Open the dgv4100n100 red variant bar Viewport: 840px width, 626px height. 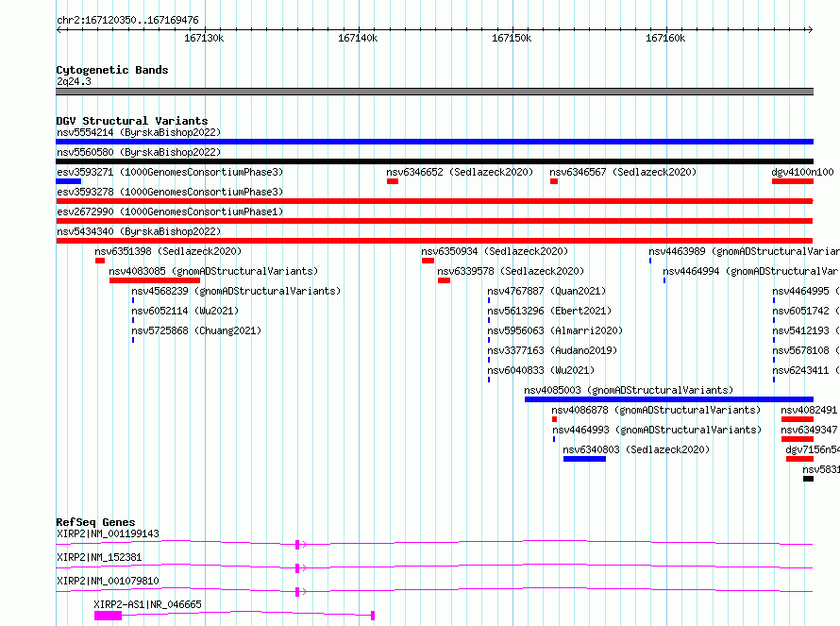(x=793, y=181)
